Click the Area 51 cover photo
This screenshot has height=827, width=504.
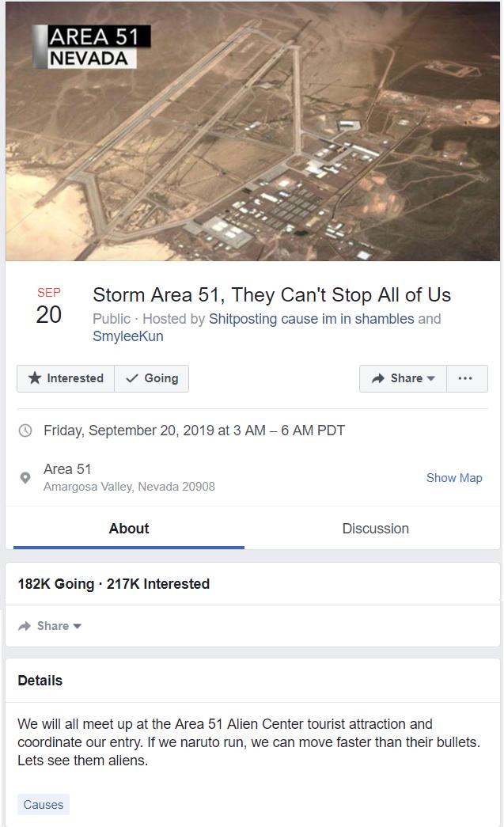coord(252,131)
